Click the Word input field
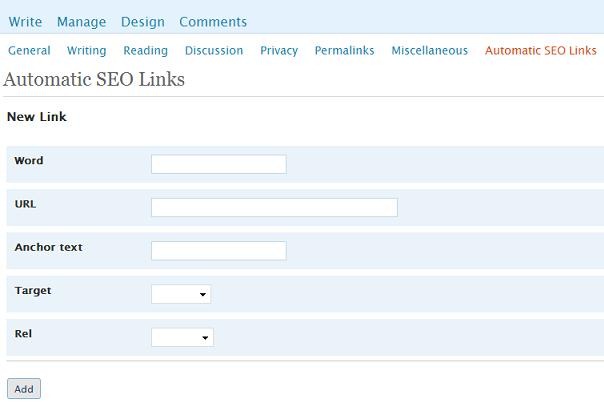This screenshot has height=403, width=604. (x=219, y=164)
